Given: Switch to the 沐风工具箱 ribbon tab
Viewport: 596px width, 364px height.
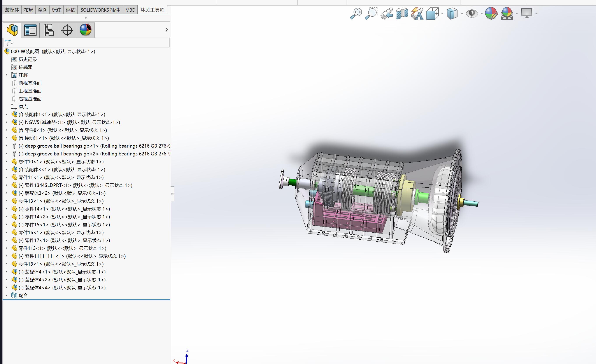Looking at the screenshot, I should [x=152, y=10].
